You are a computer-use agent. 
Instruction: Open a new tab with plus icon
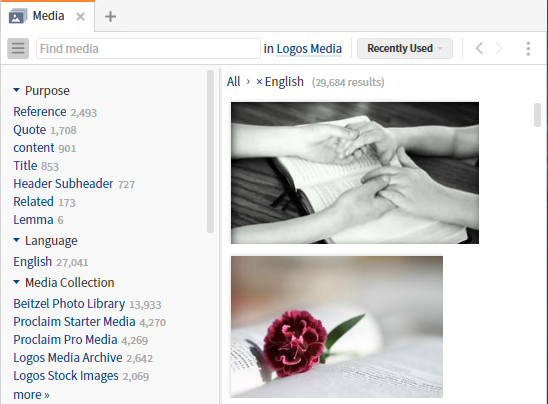[110, 16]
